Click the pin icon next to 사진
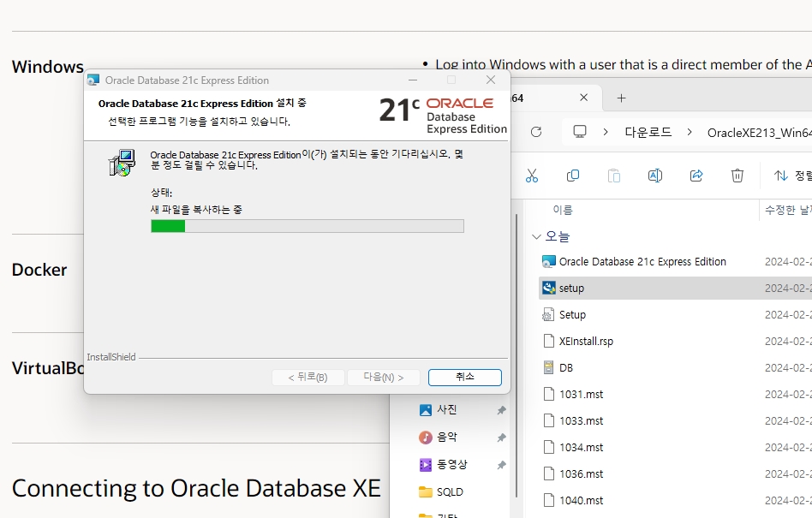Screen dimensions: 812x518 (501, 410)
